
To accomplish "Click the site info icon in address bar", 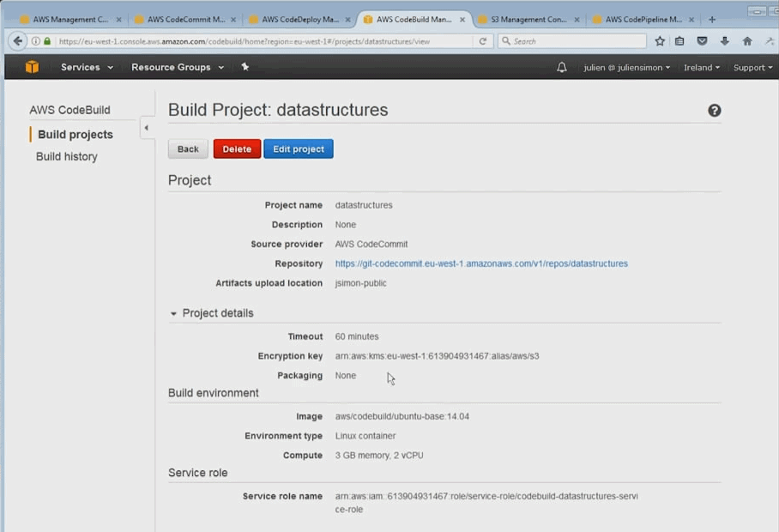I will click(36, 41).
